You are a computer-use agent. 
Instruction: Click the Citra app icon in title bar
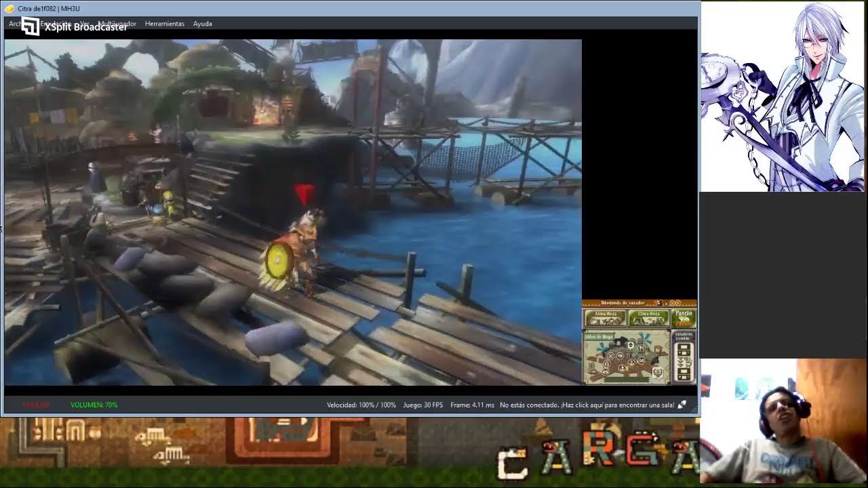(x=9, y=8)
